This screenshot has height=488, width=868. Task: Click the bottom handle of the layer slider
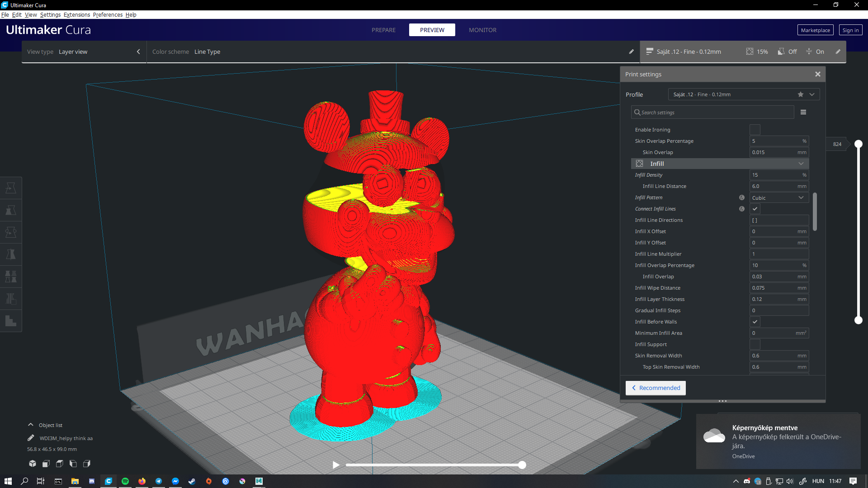click(858, 320)
